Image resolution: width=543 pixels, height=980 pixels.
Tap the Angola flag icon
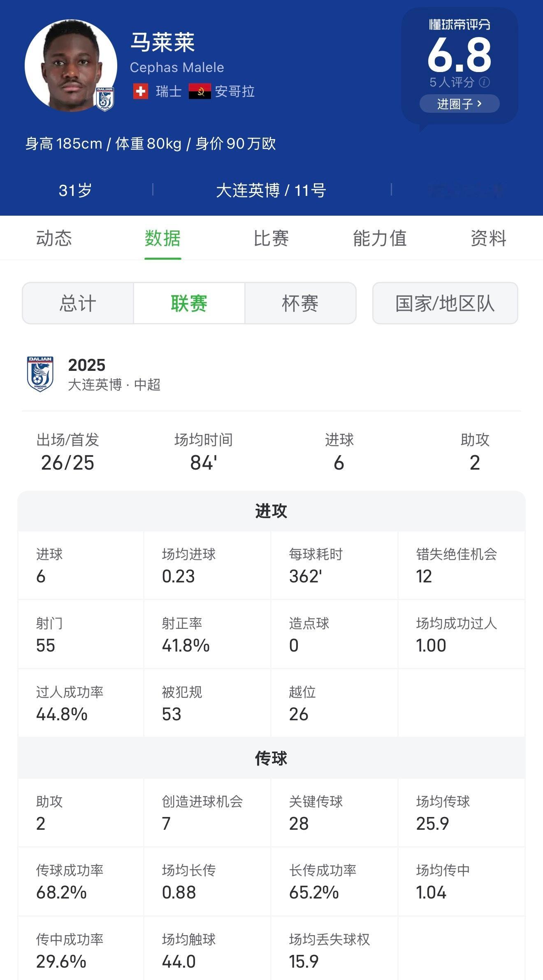200,91
